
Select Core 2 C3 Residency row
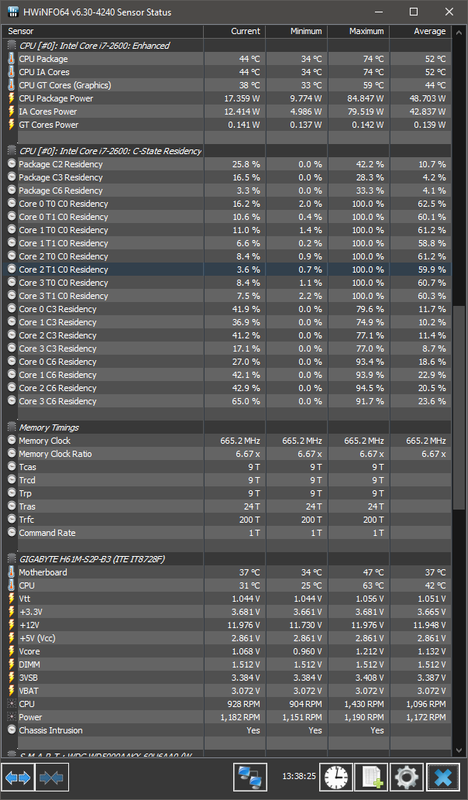click(227, 335)
